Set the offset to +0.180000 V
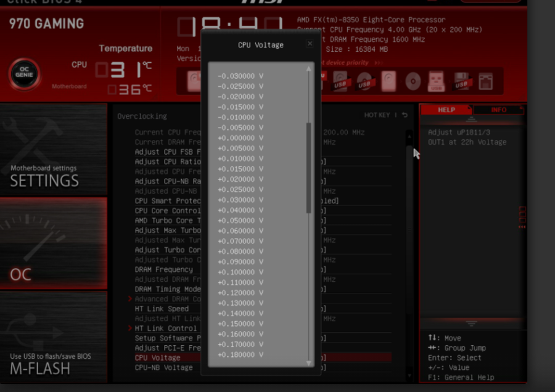 tap(240, 355)
